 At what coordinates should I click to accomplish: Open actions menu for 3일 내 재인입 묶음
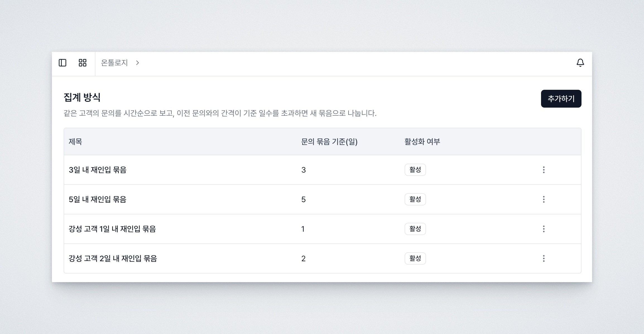click(544, 170)
